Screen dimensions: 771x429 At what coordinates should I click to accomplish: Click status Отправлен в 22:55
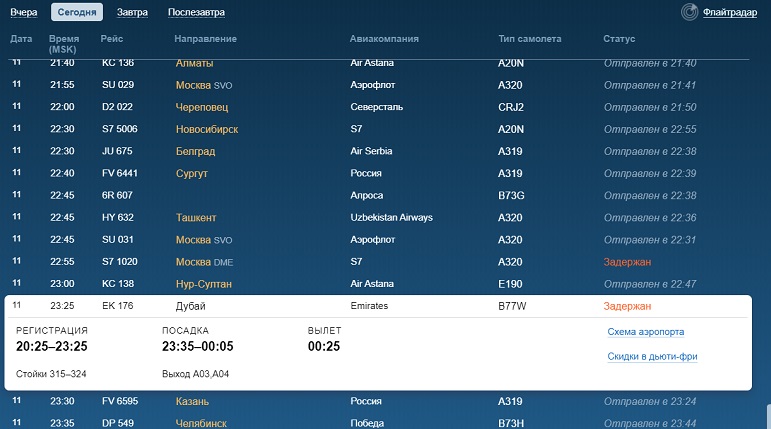[x=650, y=129]
